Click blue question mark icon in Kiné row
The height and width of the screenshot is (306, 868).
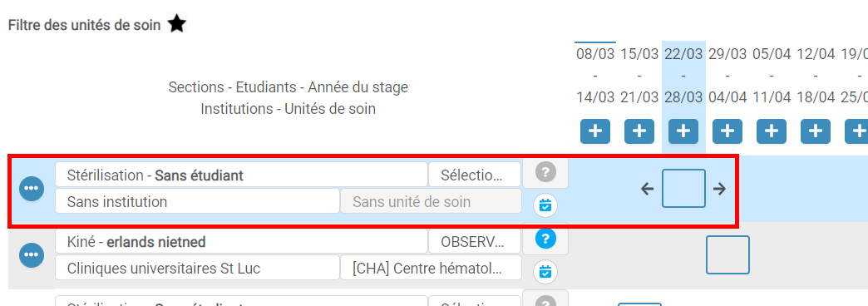(x=545, y=239)
